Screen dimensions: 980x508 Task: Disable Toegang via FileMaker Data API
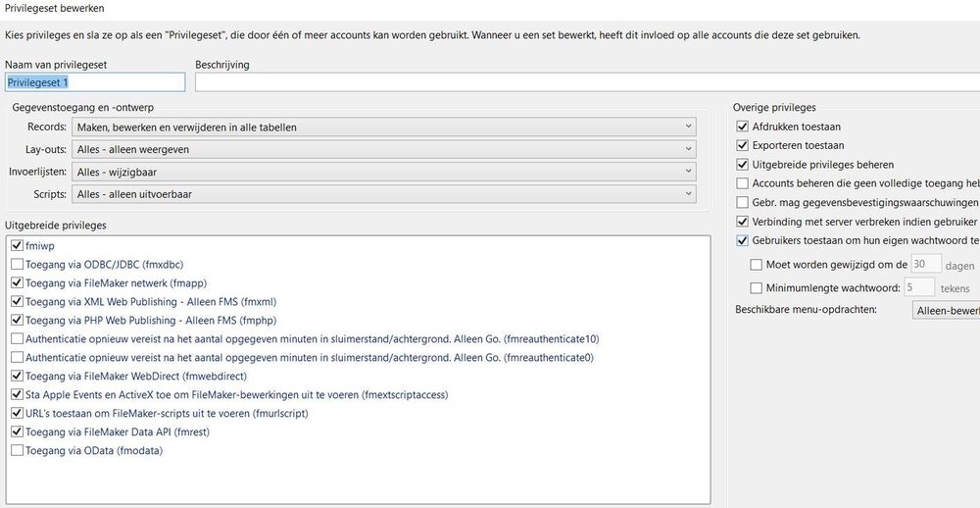(18, 432)
